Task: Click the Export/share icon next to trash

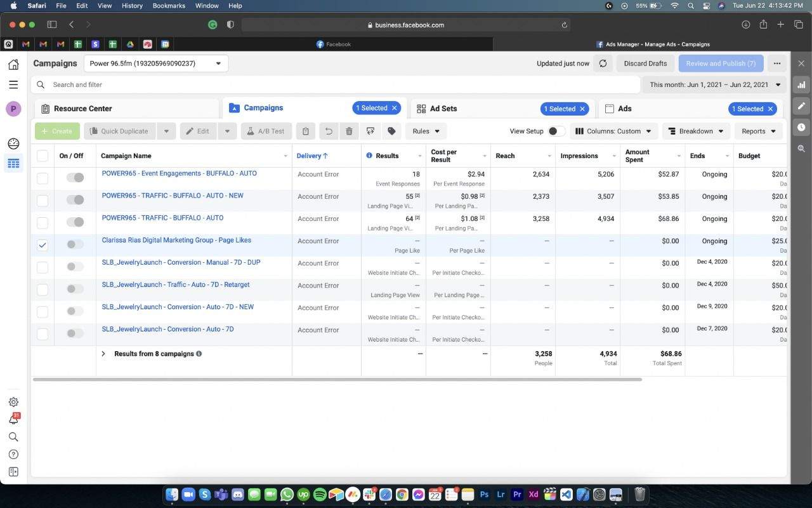Action: coord(370,131)
